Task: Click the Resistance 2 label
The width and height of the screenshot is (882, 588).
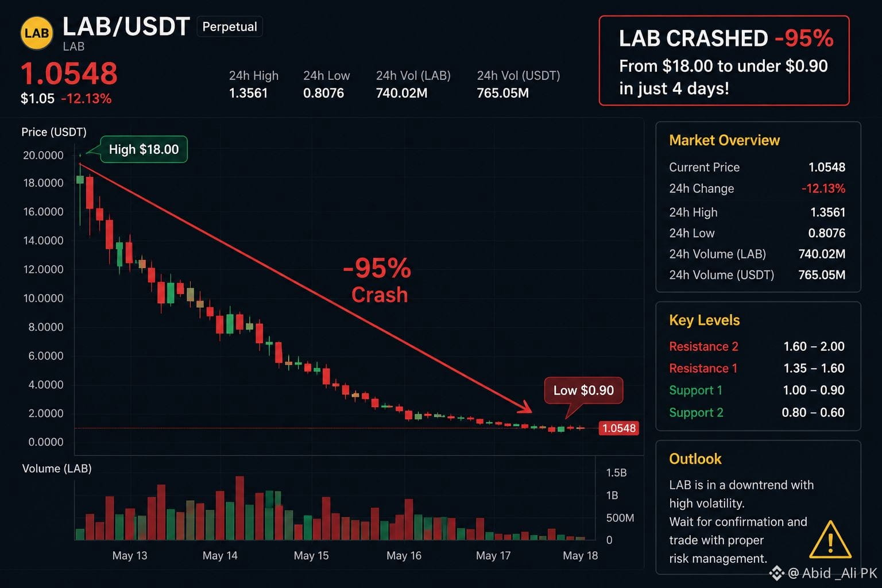Action: [703, 346]
